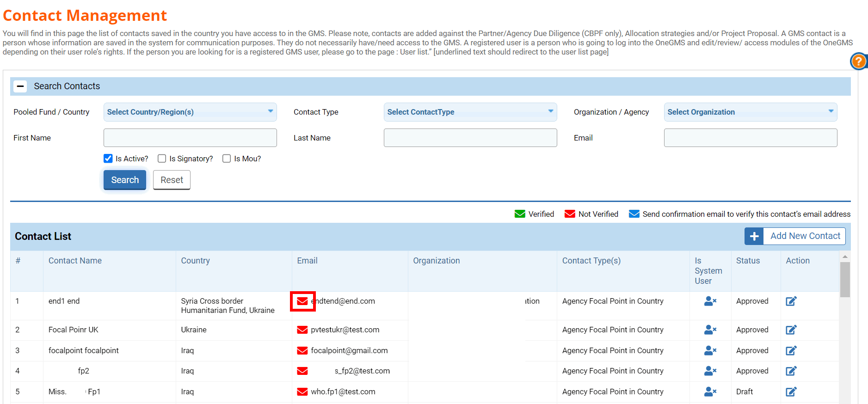The width and height of the screenshot is (868, 404).
Task: Click envelope icon for pvtestukr@test.com
Action: (302, 330)
